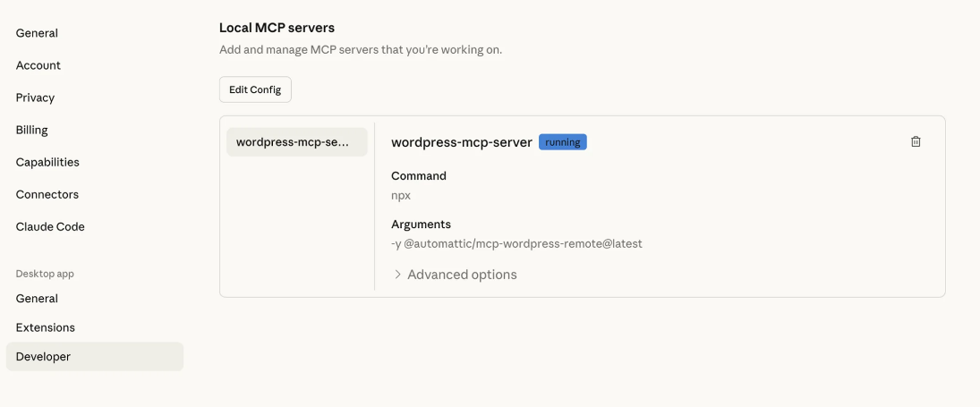Open the Privacy section
This screenshot has width=980, height=407.
click(35, 98)
